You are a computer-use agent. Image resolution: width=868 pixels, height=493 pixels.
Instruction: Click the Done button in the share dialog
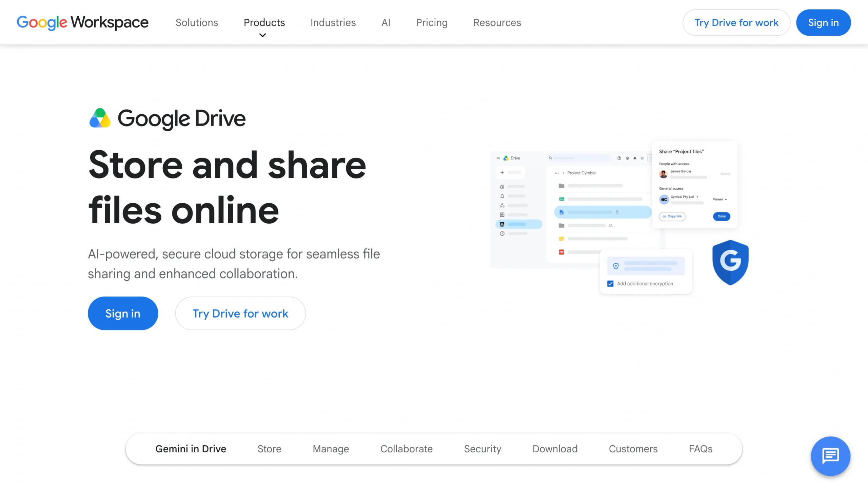pos(722,216)
